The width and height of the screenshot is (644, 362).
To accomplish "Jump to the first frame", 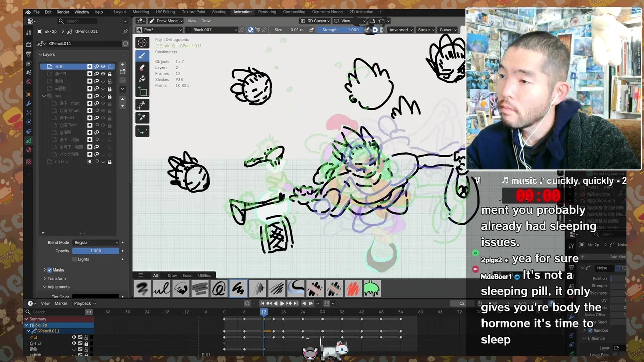I will [262, 303].
